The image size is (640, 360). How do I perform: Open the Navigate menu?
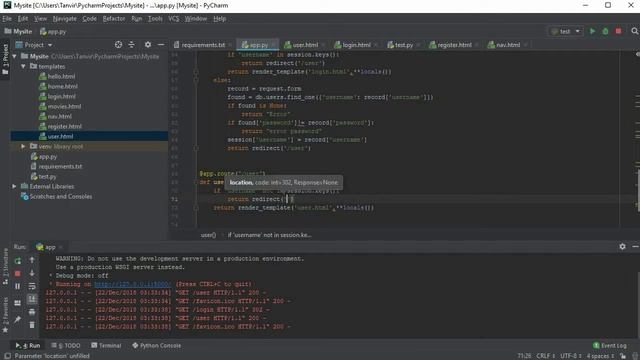click(x=64, y=19)
